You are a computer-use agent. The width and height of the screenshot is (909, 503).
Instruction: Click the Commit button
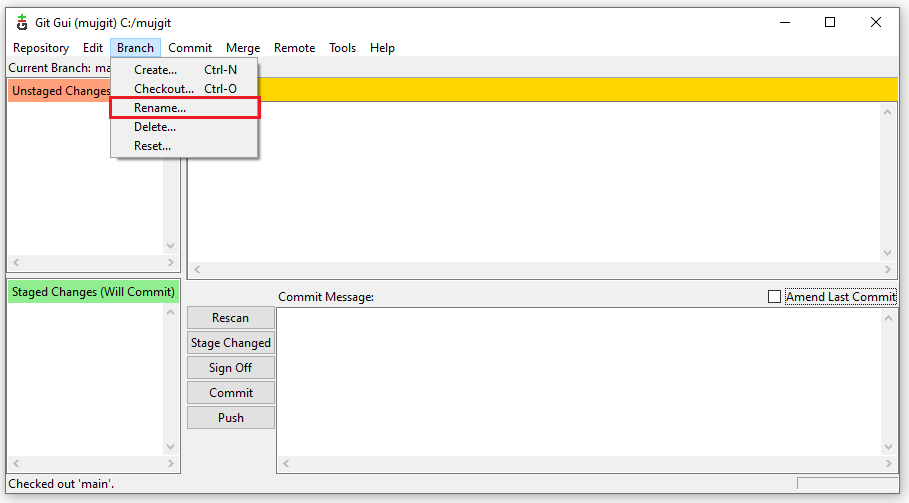click(231, 392)
